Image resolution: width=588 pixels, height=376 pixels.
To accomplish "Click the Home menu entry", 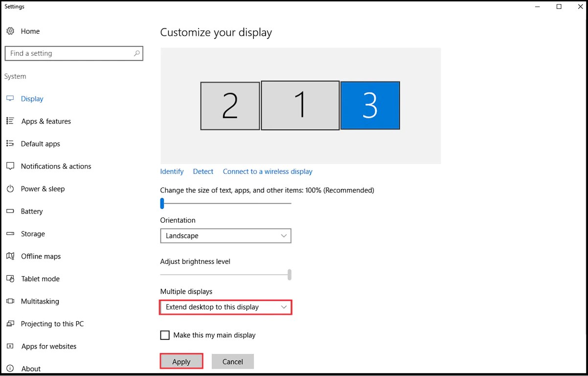I will tap(30, 31).
